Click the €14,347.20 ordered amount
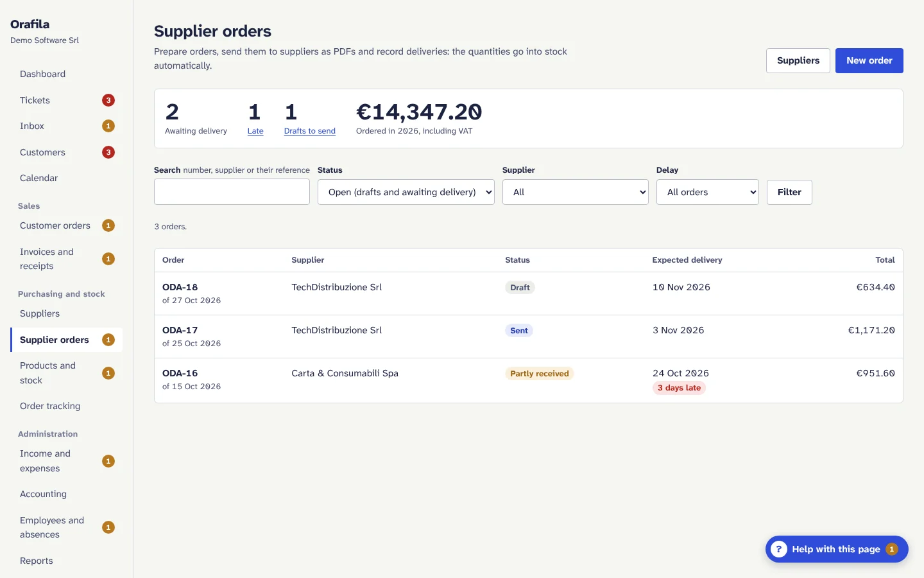The image size is (924, 578). coord(419,112)
